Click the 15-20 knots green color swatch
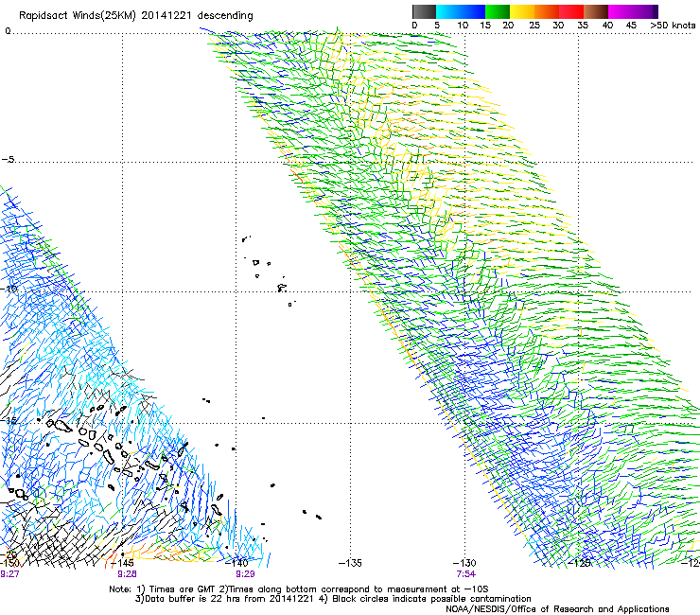Viewport: 700px width, 615px height. [x=498, y=11]
